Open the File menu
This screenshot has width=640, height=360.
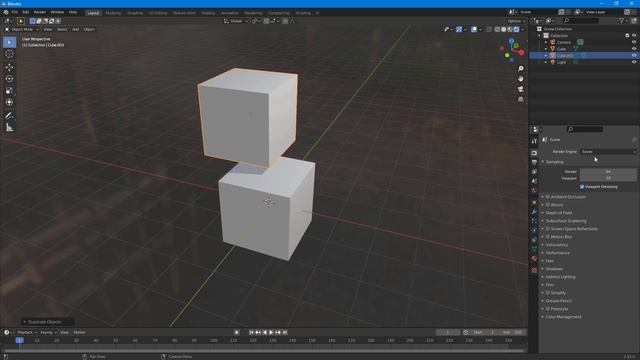[x=15, y=12]
